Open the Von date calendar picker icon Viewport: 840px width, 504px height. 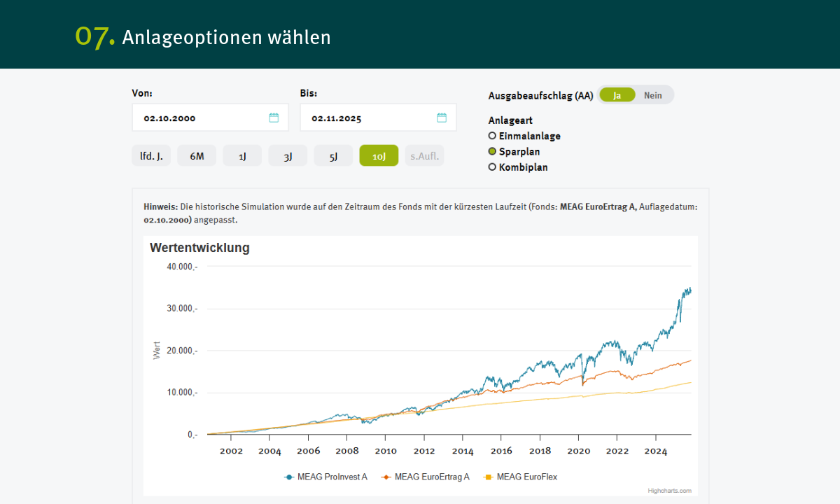274,118
